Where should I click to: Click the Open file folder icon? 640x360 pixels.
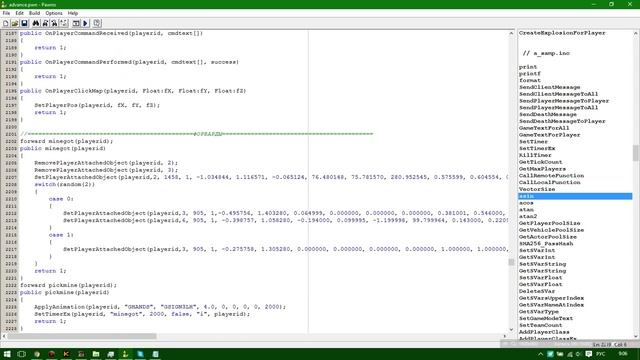(x=15, y=23)
